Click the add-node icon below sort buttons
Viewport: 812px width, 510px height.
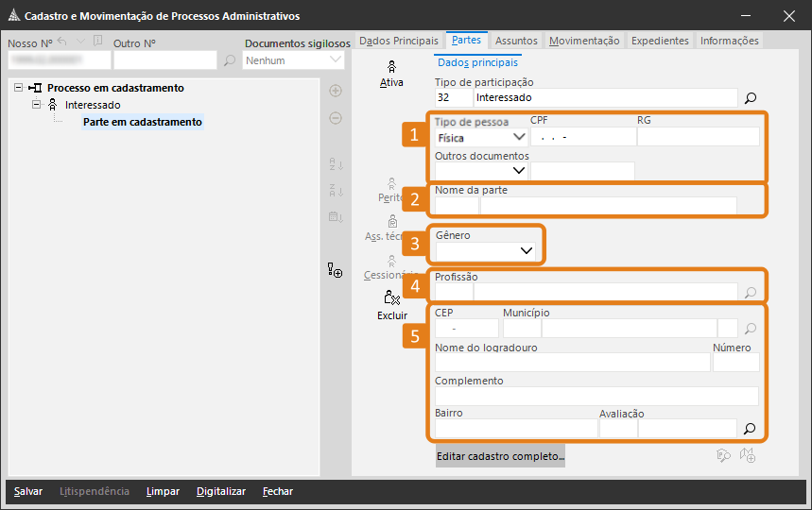[x=335, y=271]
